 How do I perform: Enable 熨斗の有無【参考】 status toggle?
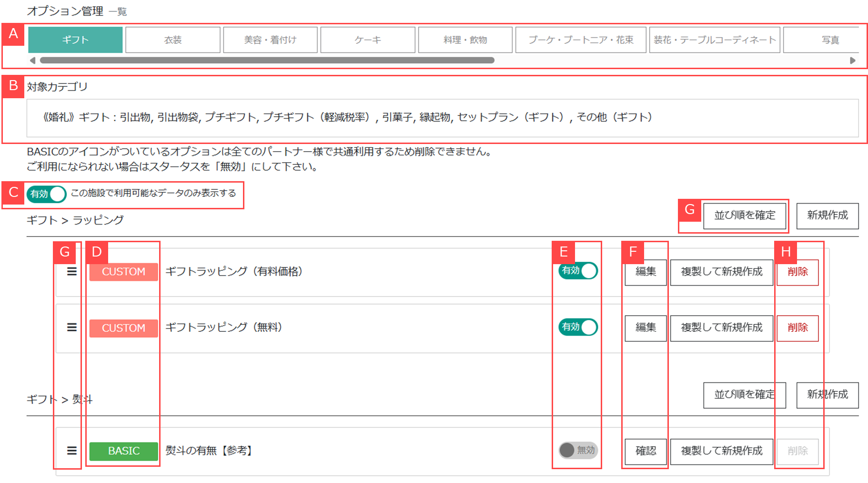coord(578,450)
